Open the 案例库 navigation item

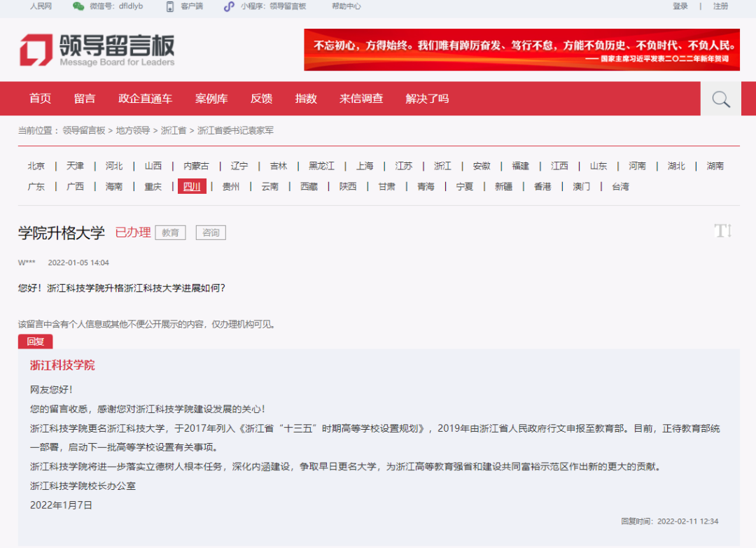point(211,99)
